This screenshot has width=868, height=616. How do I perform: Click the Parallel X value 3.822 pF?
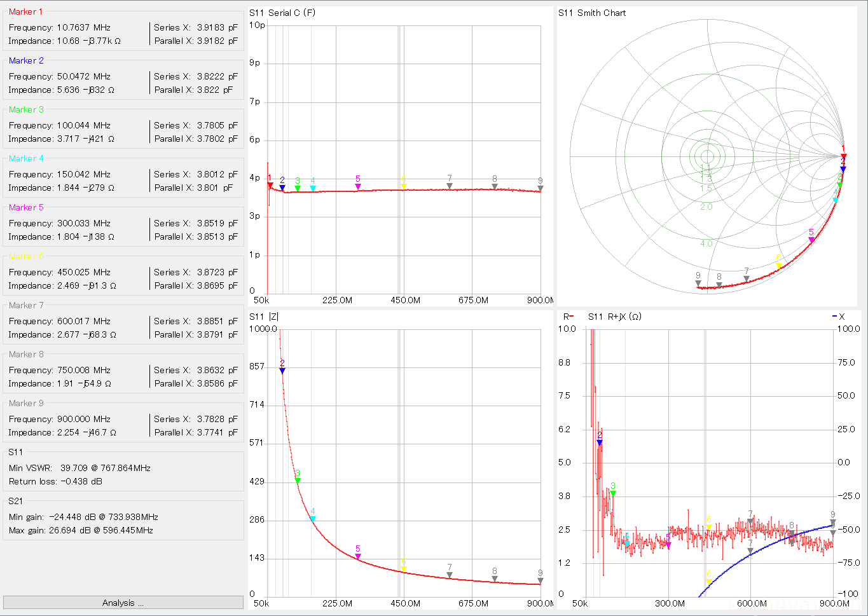coord(215,90)
